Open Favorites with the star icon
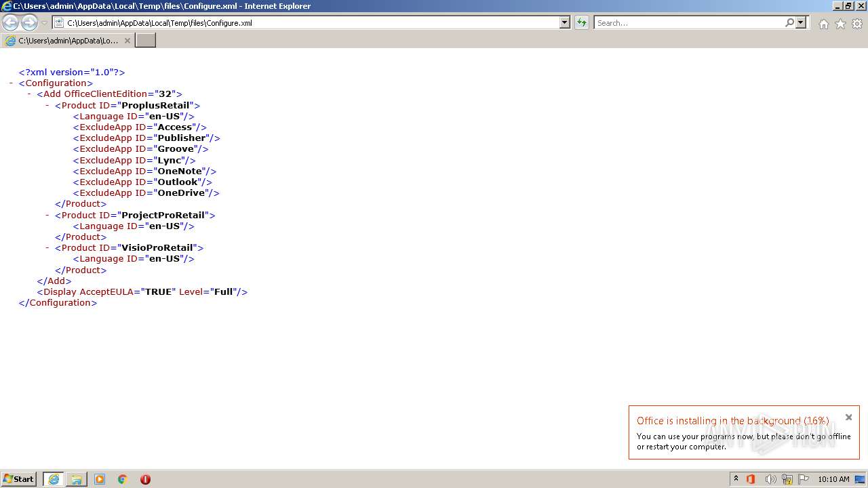Image resolution: width=868 pixels, height=488 pixels. (840, 24)
